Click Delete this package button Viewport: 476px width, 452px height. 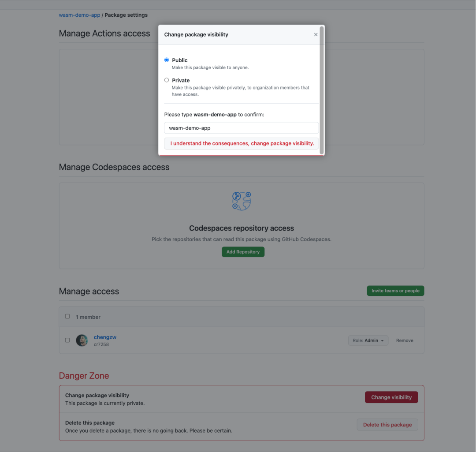tap(387, 425)
